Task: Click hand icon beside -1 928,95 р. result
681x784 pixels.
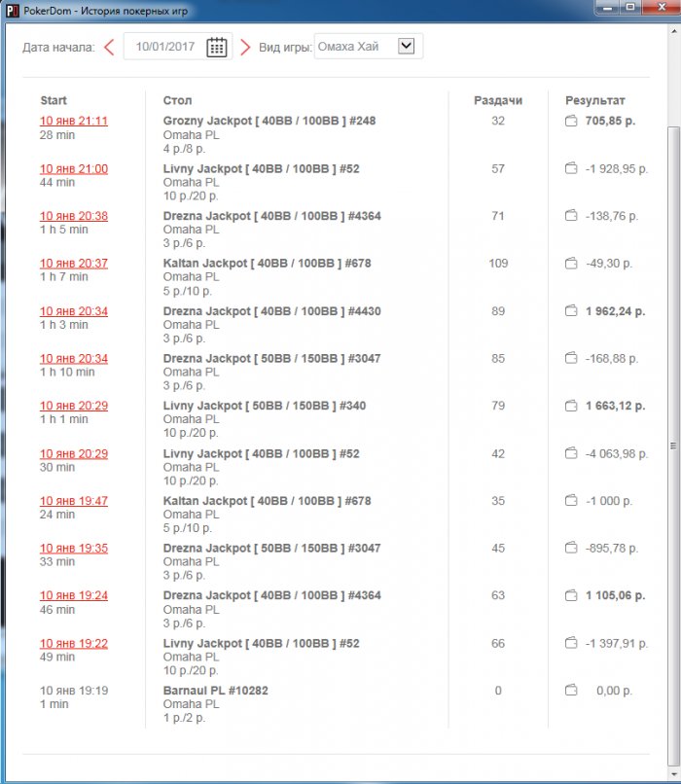Action: [x=572, y=169]
